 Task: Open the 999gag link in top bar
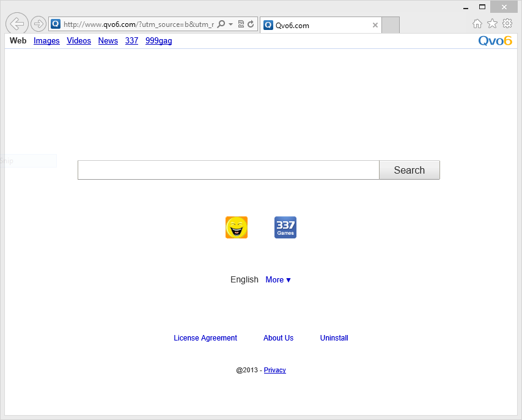[158, 40]
